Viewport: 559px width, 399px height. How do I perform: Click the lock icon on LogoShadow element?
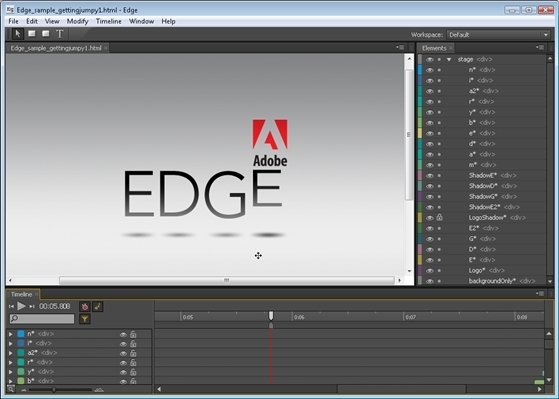(439, 217)
